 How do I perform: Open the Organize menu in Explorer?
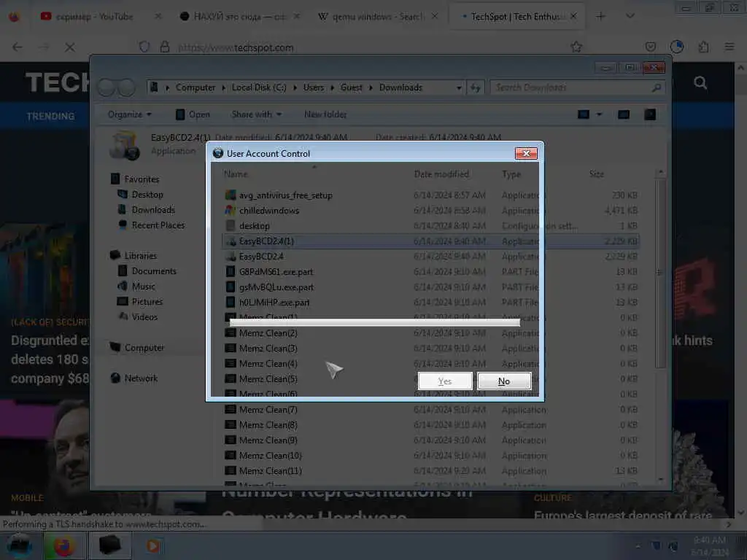(x=130, y=114)
